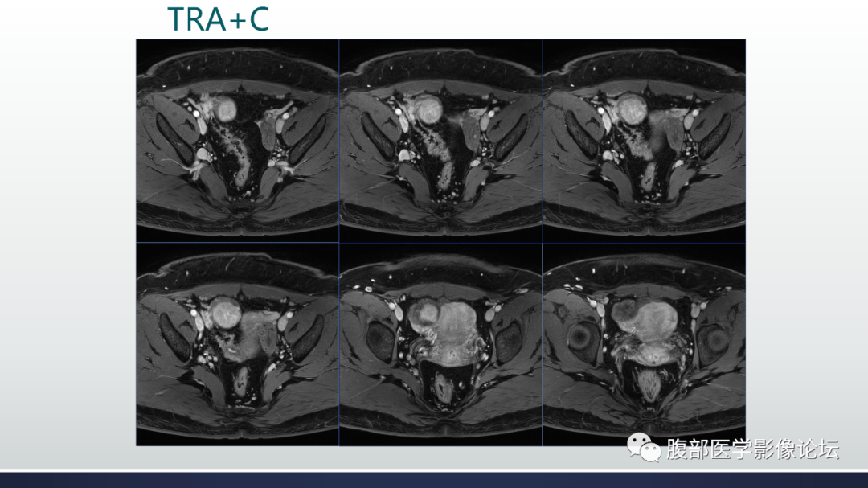Viewport: 868px width, 488px height.
Task: Click the dark navy bar below the slide
Action: 434,480
